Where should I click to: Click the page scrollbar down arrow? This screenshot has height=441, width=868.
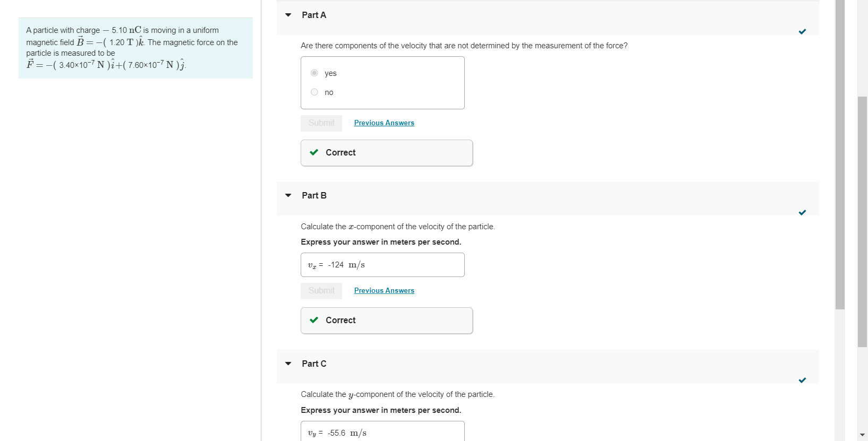tap(862, 435)
